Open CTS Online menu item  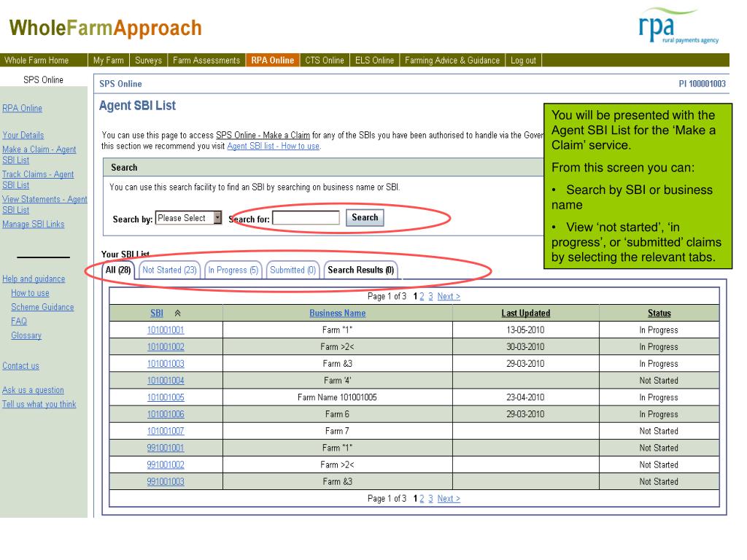coord(325,61)
